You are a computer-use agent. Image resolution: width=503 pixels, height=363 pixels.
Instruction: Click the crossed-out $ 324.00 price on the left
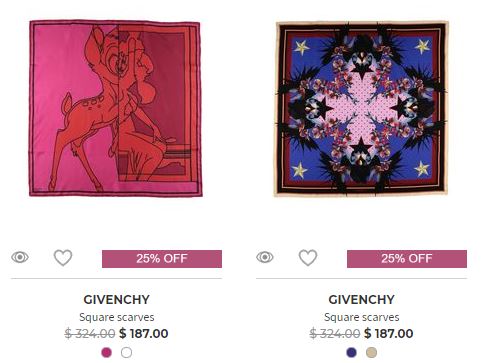[90, 333]
